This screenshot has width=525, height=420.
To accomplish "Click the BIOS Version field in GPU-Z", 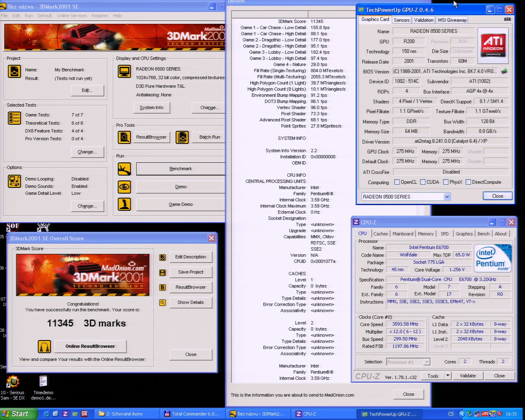I will pos(445,71).
